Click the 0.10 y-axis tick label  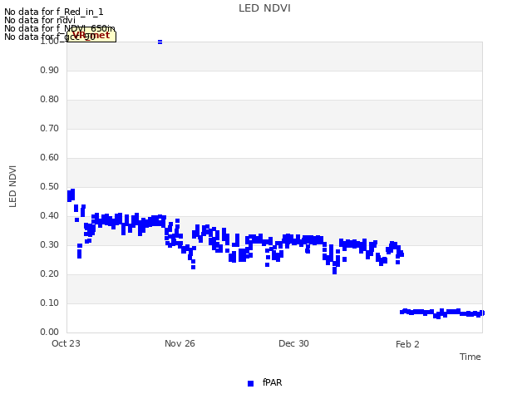[x=50, y=303]
